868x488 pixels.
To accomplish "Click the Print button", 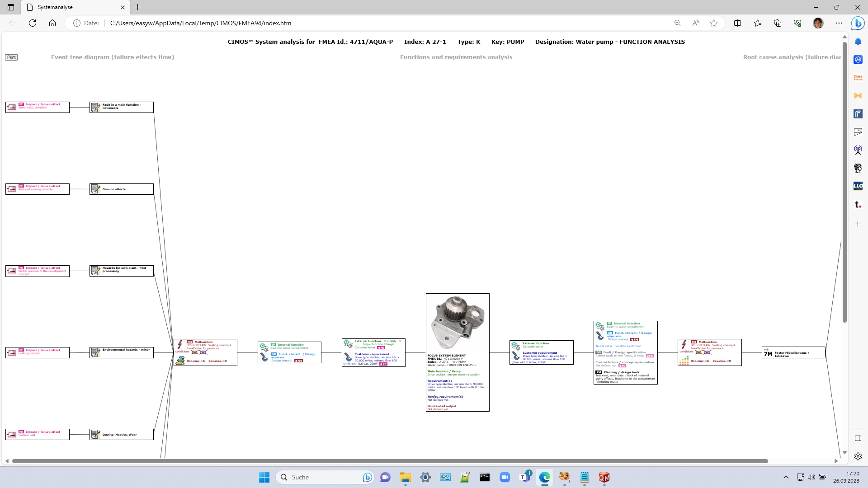I will click(11, 57).
